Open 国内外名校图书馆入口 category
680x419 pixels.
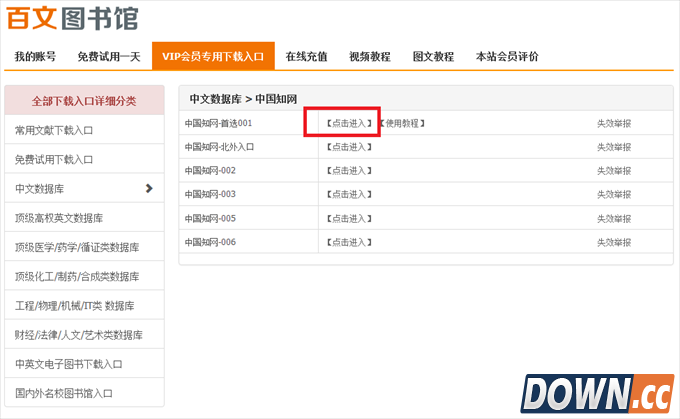tap(84, 393)
